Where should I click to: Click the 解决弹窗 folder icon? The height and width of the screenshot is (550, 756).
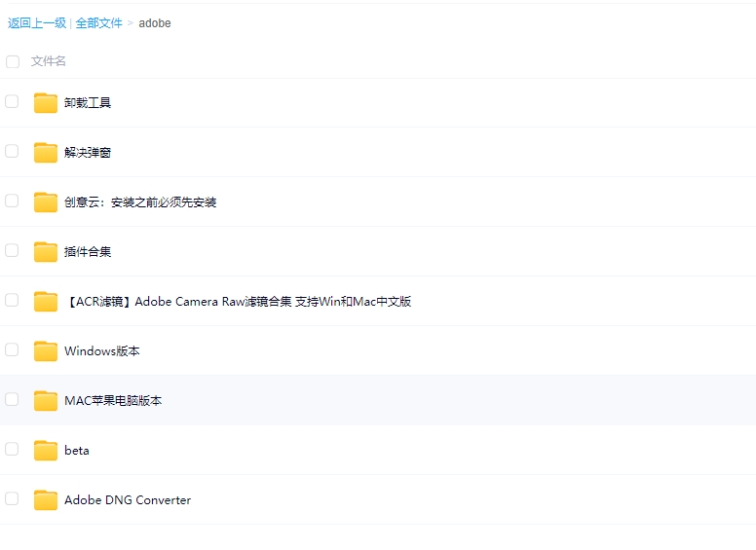tap(46, 153)
